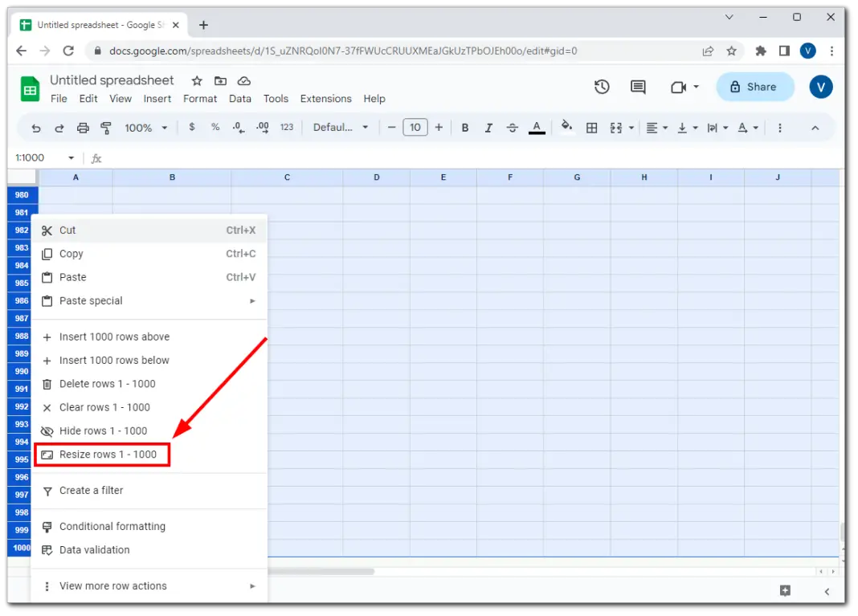Set text strikethrough formatting
This screenshot has height=616, width=858.
pos(513,127)
